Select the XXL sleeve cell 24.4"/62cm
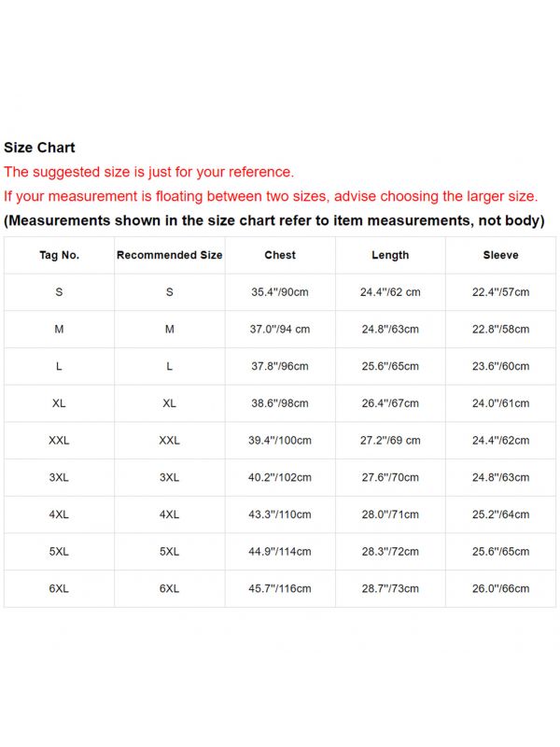The width and height of the screenshot is (560, 747). pos(500,440)
